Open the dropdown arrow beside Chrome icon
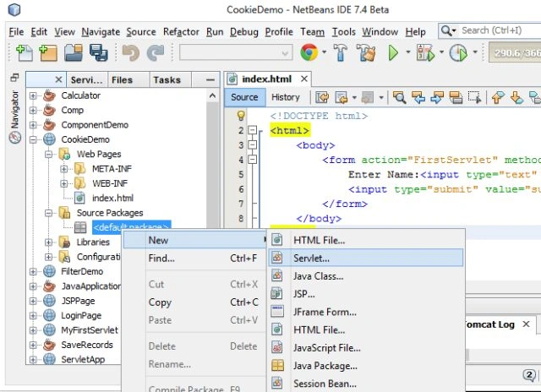541x392 pixels. (x=324, y=52)
